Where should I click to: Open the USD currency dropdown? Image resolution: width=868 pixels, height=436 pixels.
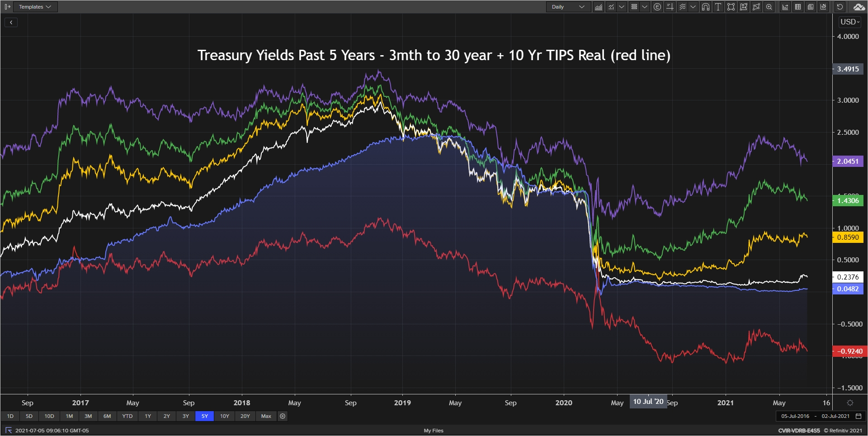pos(849,22)
